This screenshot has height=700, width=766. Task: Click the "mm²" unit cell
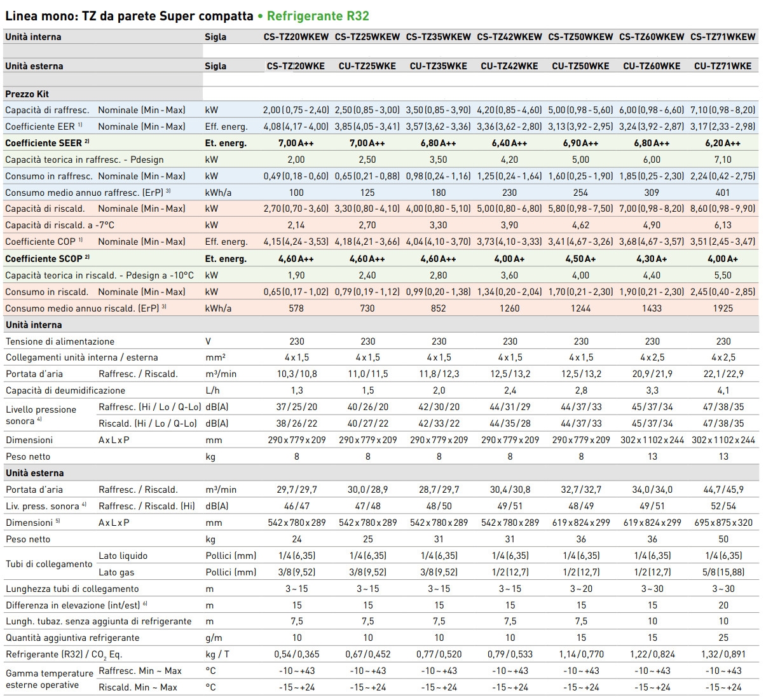(x=215, y=357)
